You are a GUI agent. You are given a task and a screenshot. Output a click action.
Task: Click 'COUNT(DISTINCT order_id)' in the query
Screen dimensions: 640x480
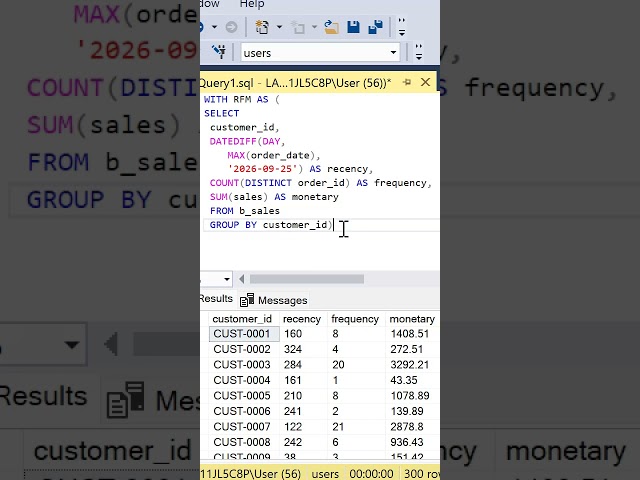coord(280,183)
